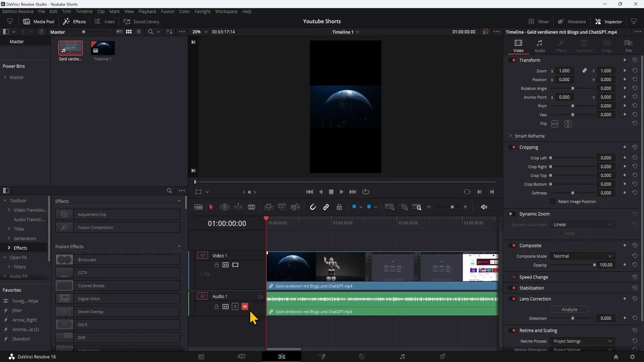
Task: Select the Link/chain clip icon
Action: tap(326, 207)
